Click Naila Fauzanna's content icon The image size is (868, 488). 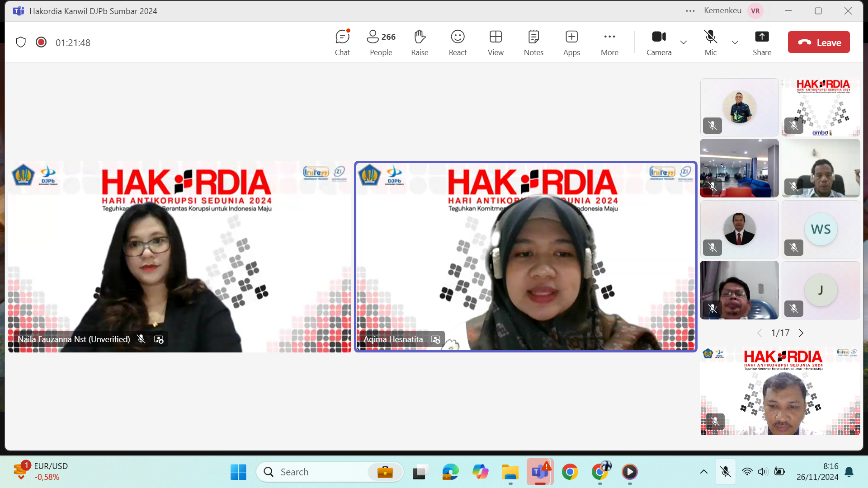(159, 339)
